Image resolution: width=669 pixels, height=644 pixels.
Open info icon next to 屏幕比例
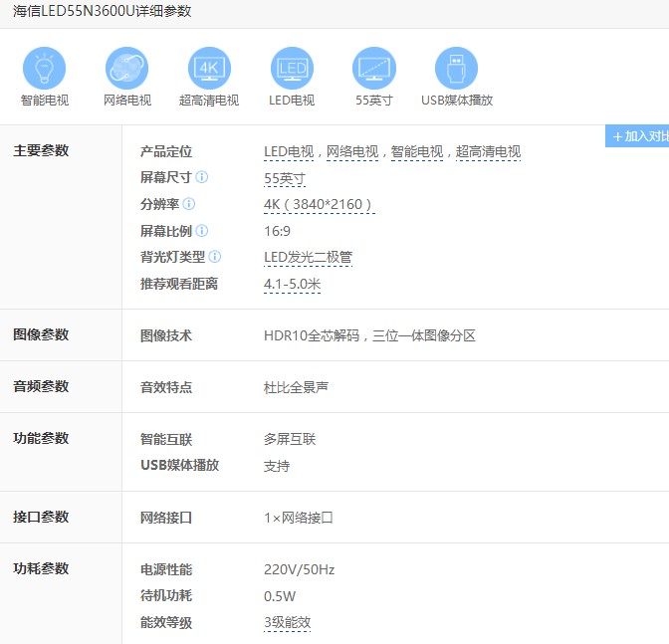pyautogui.click(x=202, y=231)
